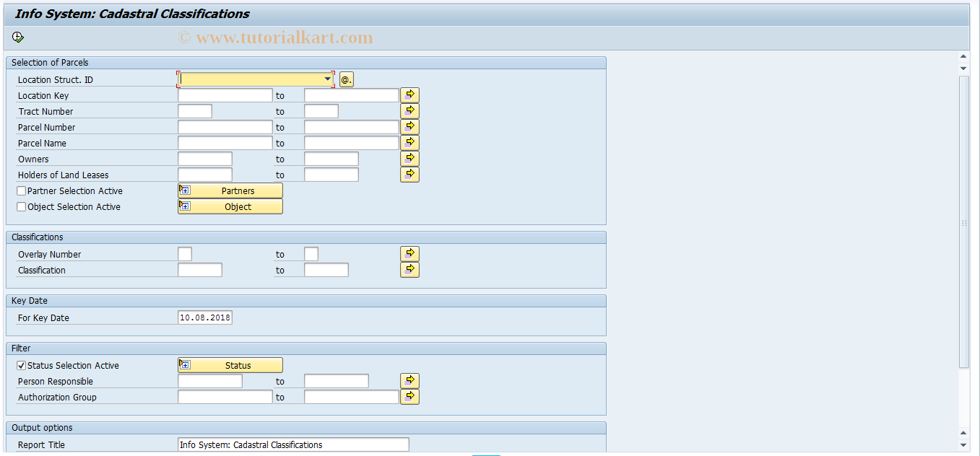Focus the Parcel Number to field
This screenshot has width=980, height=456.
tap(352, 127)
